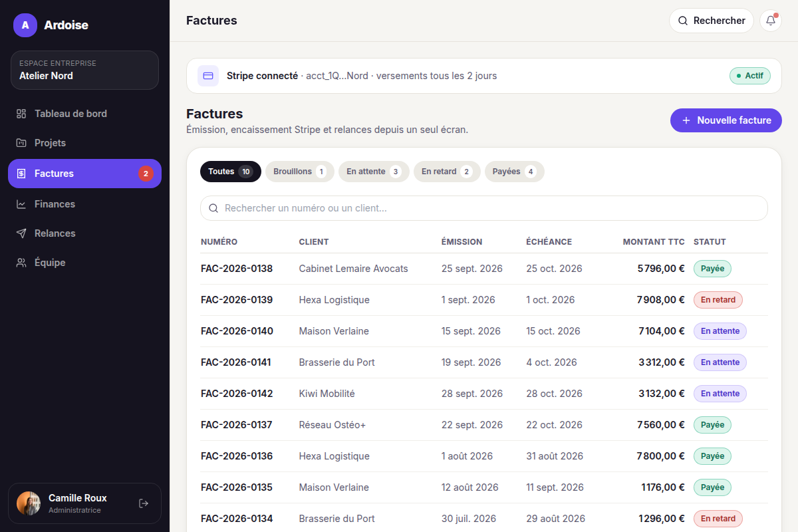Switch to the En attente tab
Image resolution: width=798 pixels, height=532 pixels.
coord(374,172)
